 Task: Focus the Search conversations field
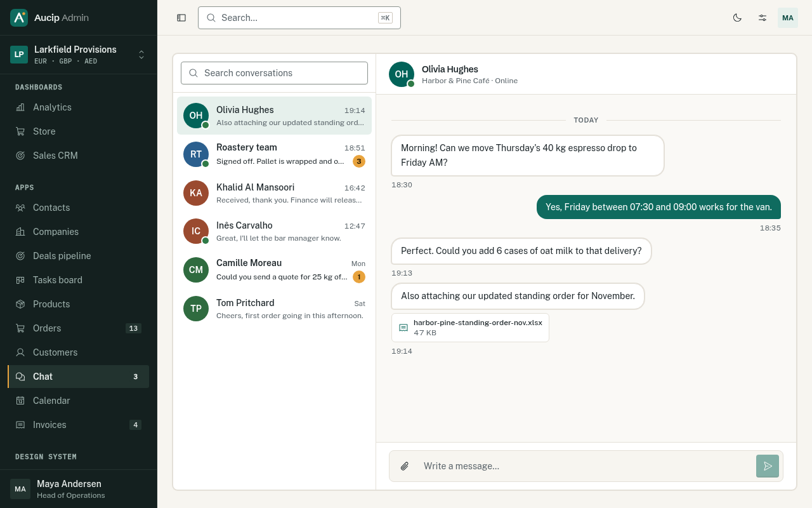pos(274,73)
